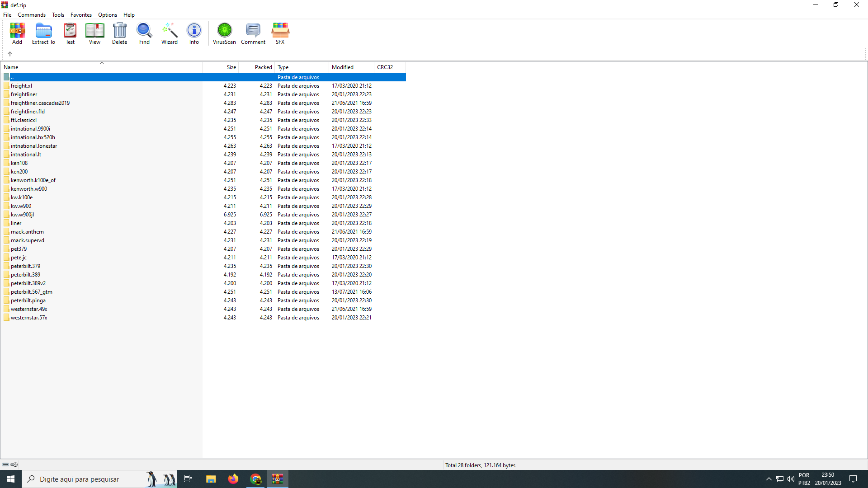
Task: Open the View file tool
Action: click(94, 33)
